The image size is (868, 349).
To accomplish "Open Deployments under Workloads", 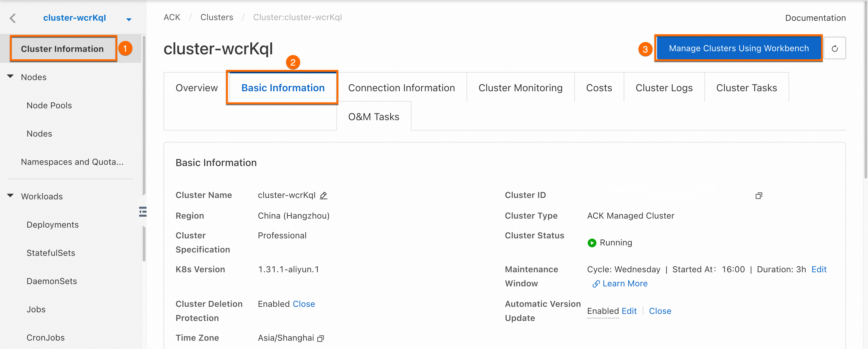I will coord(53,225).
